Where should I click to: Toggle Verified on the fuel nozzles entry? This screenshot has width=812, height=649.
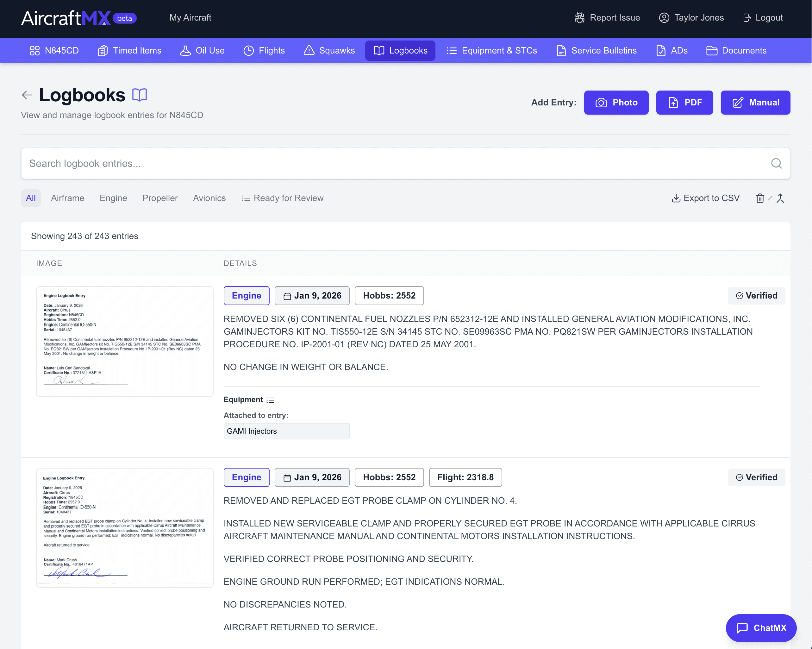click(757, 295)
